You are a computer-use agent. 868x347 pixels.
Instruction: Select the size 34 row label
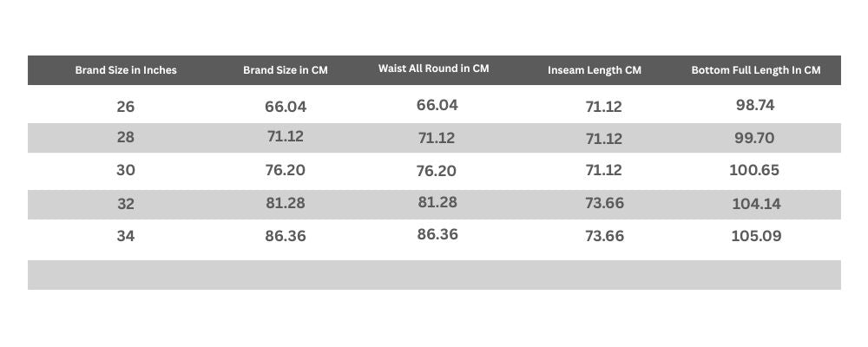tap(126, 235)
